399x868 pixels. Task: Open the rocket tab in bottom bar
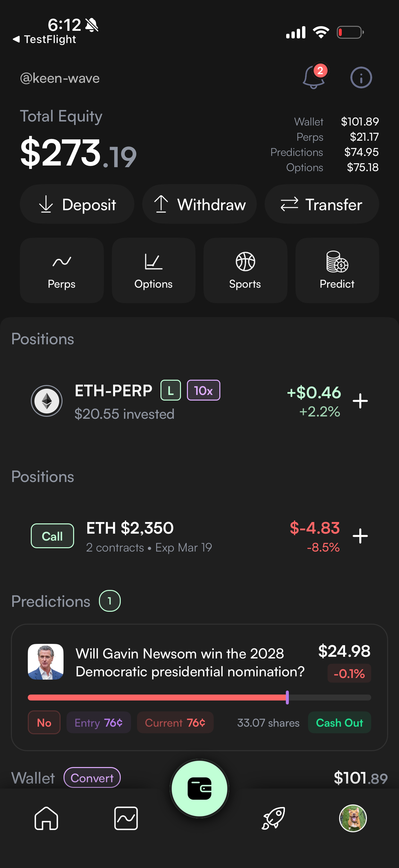273,818
